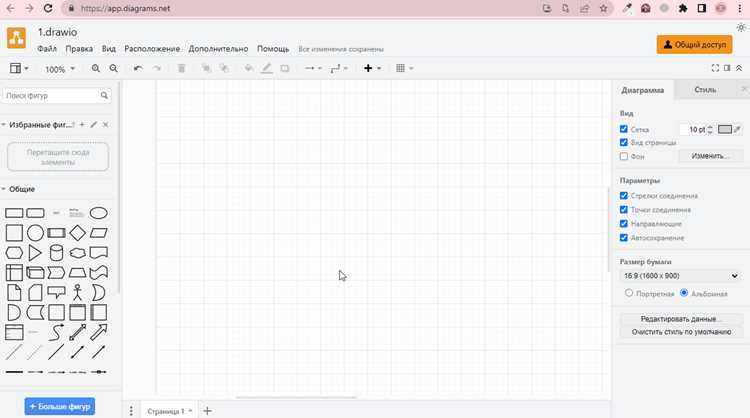Toggle the Сетка checkbox
The width and height of the screenshot is (750, 418).
click(x=624, y=129)
